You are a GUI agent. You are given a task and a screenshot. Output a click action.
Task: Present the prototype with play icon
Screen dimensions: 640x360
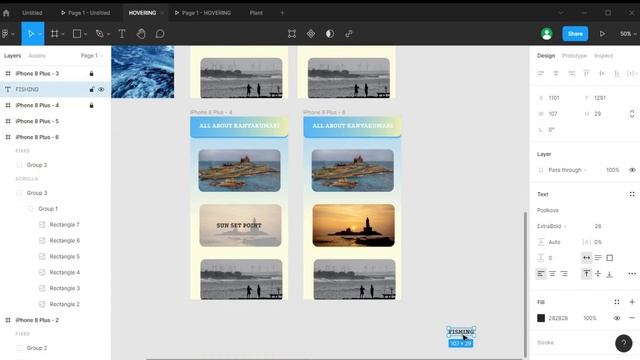pyautogui.click(x=602, y=34)
